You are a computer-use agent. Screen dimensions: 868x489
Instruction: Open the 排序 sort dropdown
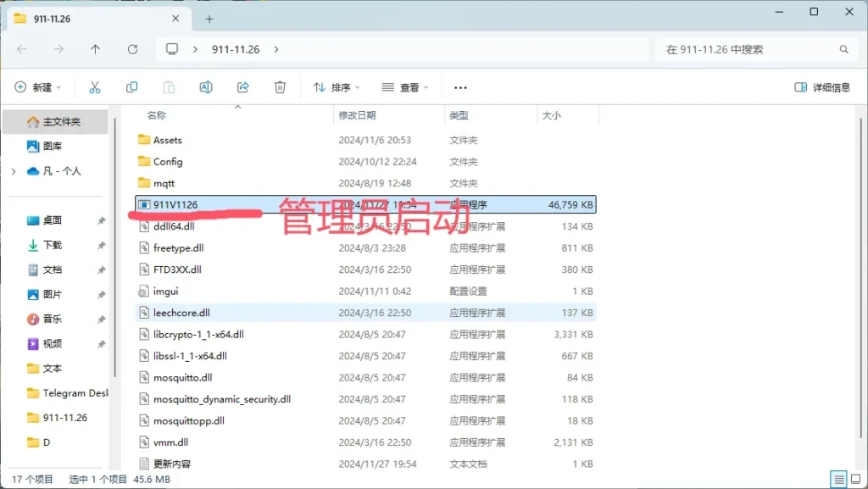337,86
